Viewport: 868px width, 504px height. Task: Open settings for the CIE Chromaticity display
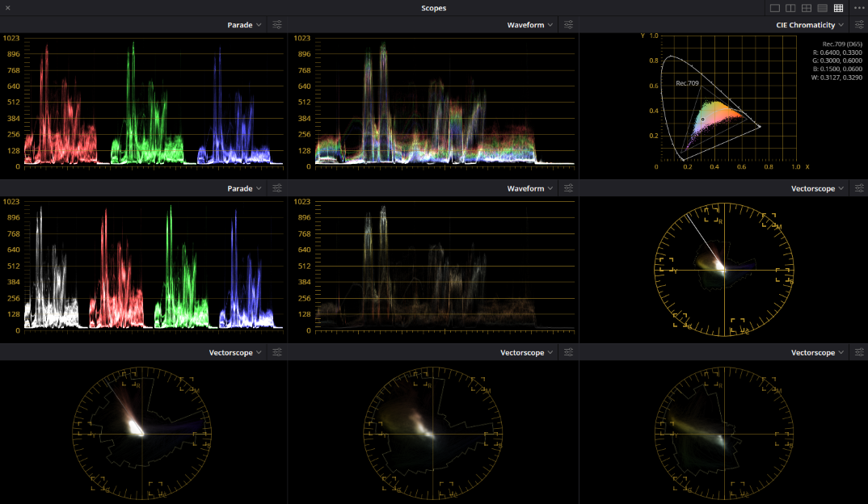click(x=859, y=24)
